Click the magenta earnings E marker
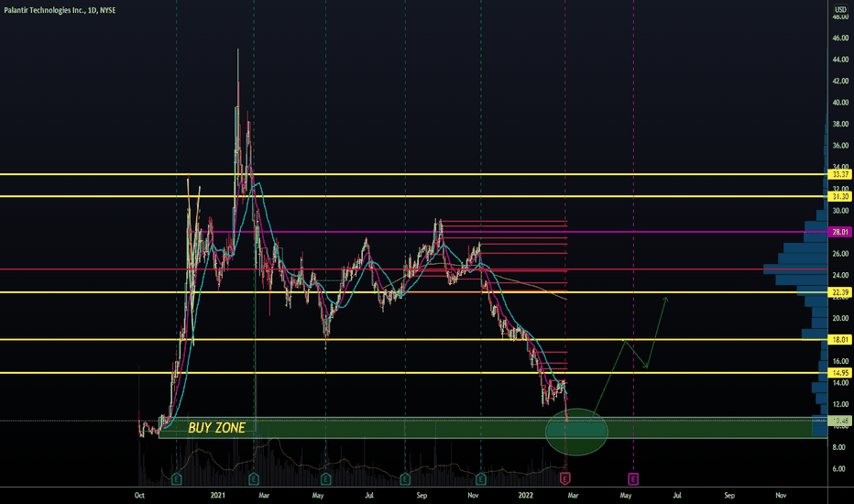Viewport: 854px width, 504px height. click(x=633, y=479)
